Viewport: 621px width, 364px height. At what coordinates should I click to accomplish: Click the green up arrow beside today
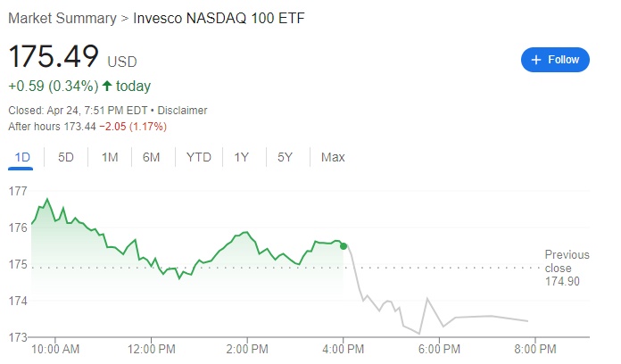pyautogui.click(x=107, y=87)
